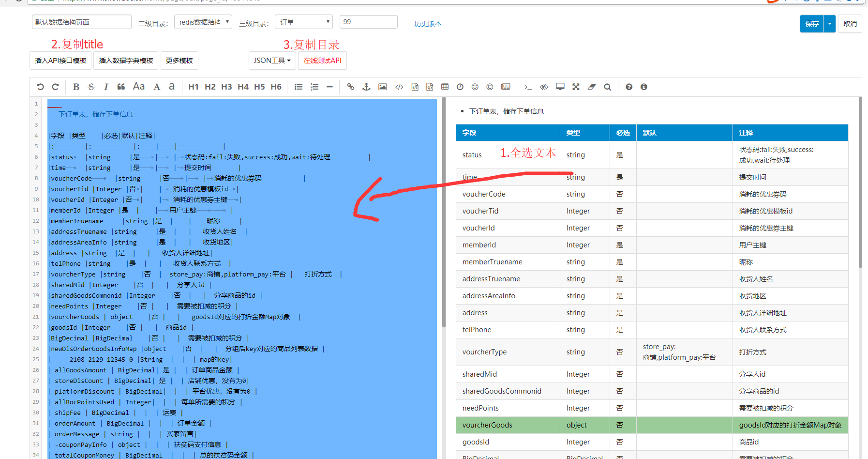Insert an unordered bullet list

299,87
